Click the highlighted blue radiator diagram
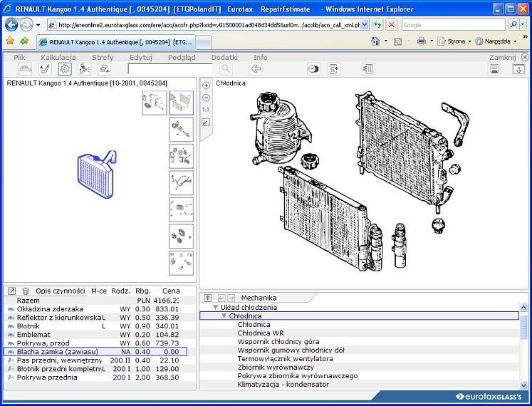532x406 pixels. (97, 174)
